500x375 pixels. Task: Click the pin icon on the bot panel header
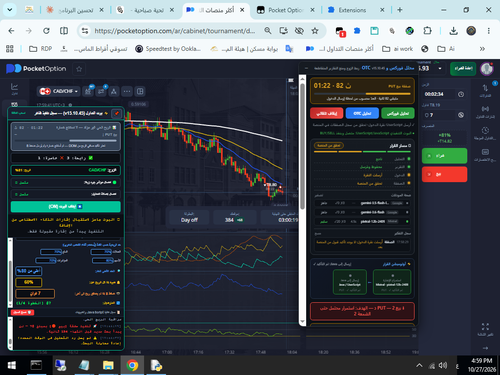tap(117, 113)
